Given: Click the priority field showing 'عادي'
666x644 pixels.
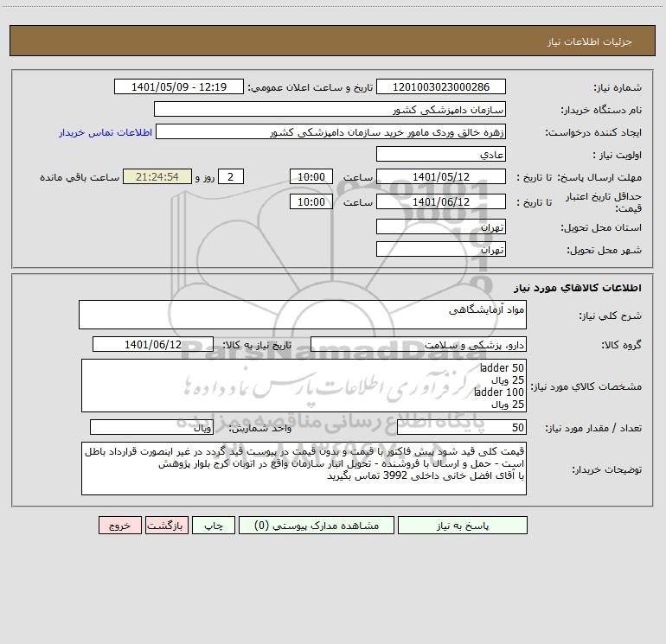Looking at the screenshot, I should pyautogui.click(x=441, y=154).
